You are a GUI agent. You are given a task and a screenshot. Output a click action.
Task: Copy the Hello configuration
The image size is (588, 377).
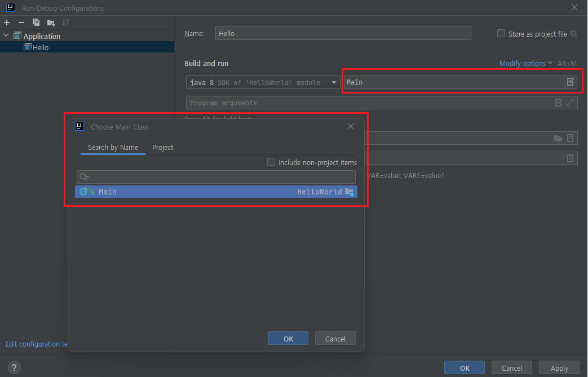pos(36,22)
